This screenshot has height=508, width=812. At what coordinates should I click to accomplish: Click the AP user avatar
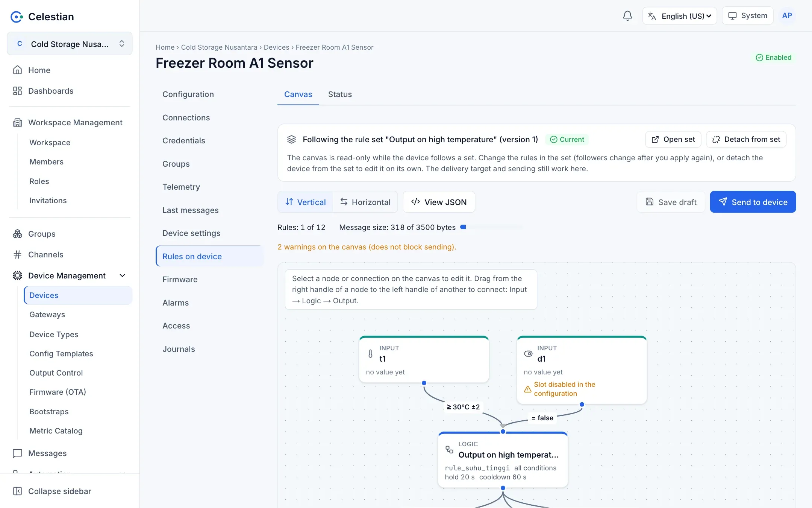tap(787, 16)
